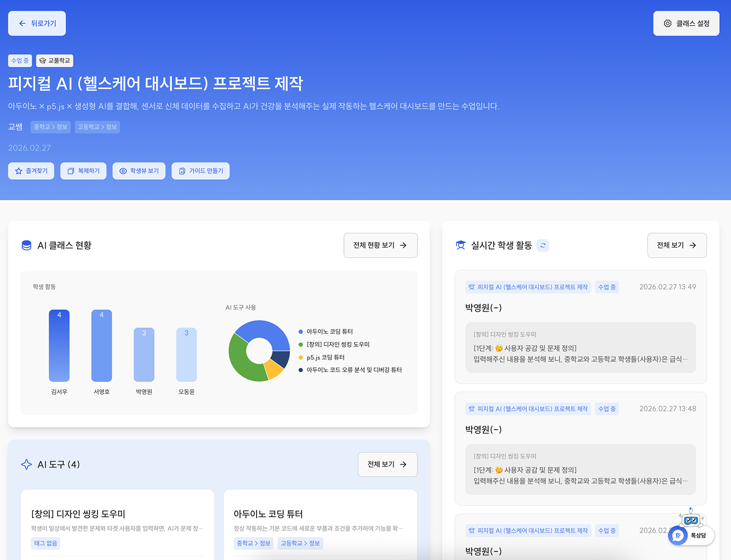Open 클래스 설정 gear settings
The image size is (731, 560).
686,23
